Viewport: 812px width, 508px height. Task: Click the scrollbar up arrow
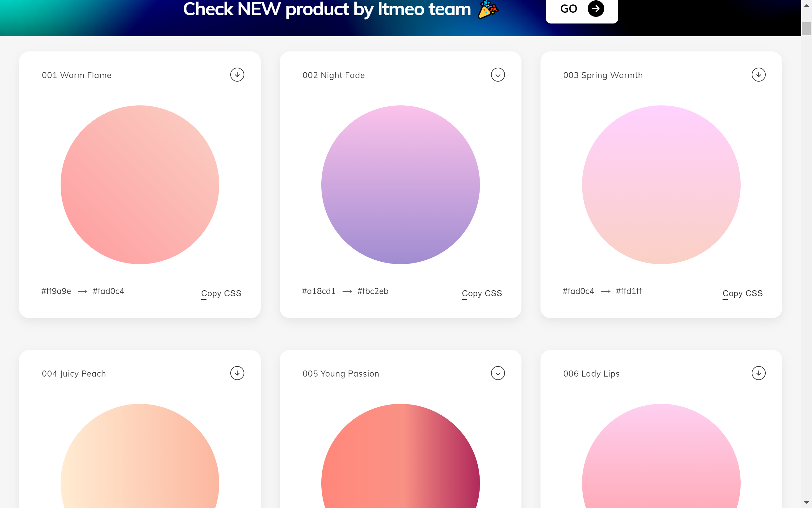[x=807, y=6]
